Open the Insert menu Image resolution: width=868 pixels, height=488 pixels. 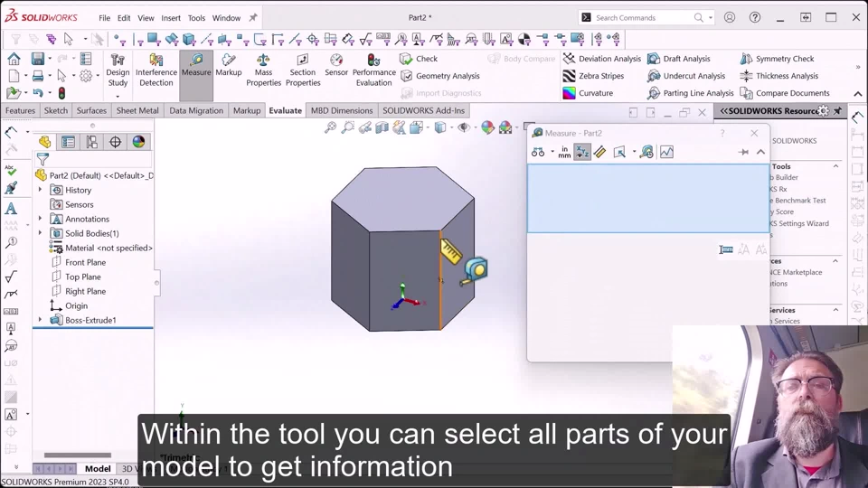pos(171,18)
